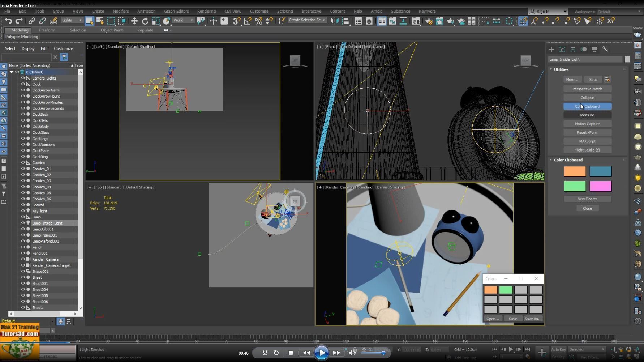Screen dimensions: 644x362
Task: Click the Mirror tool icon
Action: coord(335,21)
